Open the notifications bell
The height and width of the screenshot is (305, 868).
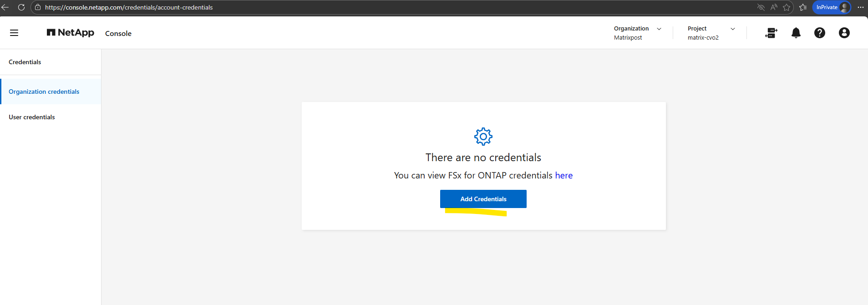(x=796, y=33)
